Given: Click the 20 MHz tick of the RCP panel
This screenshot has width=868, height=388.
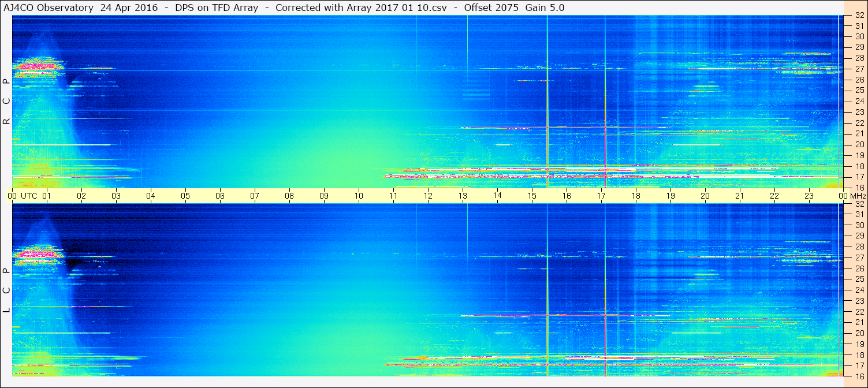Looking at the screenshot, I should [859, 144].
